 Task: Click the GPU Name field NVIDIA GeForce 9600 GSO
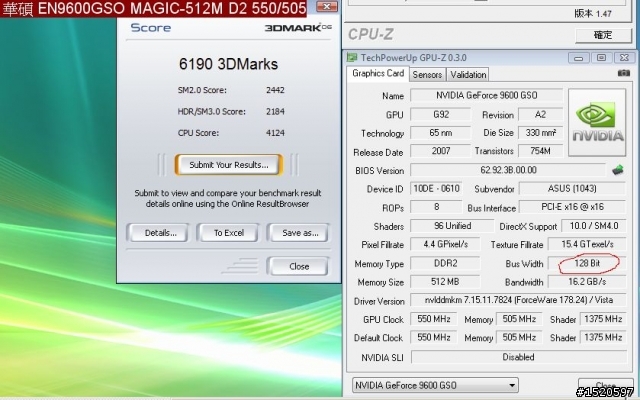pos(487,95)
